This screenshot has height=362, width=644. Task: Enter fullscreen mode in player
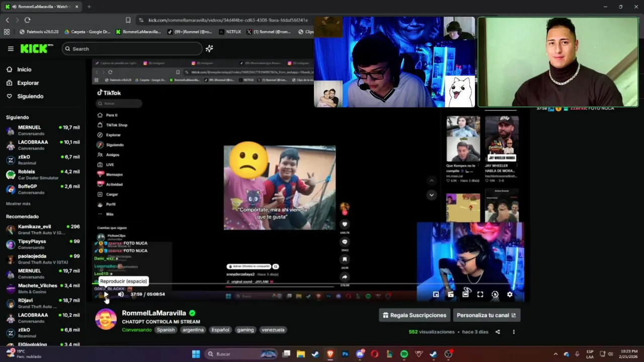480,295
